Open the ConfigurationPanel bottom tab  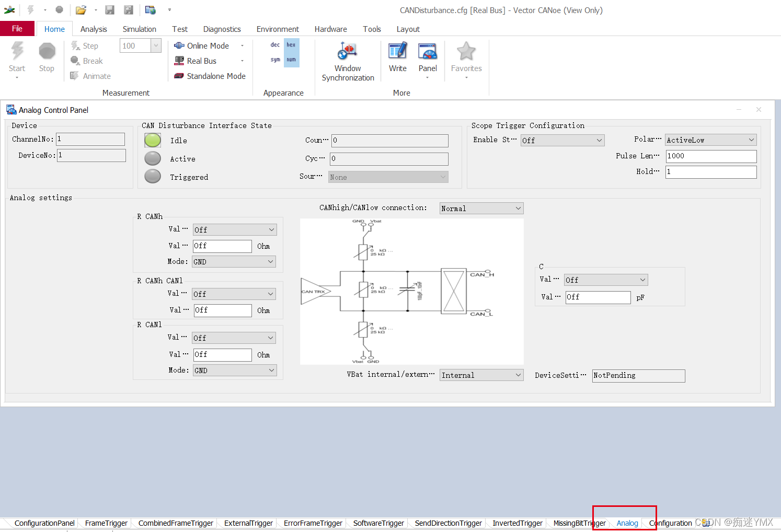(44, 523)
